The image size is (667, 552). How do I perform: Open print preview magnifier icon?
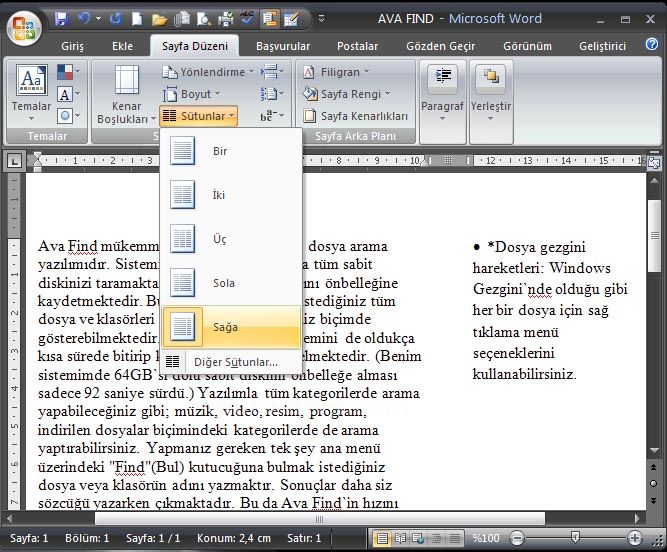[x=204, y=19]
